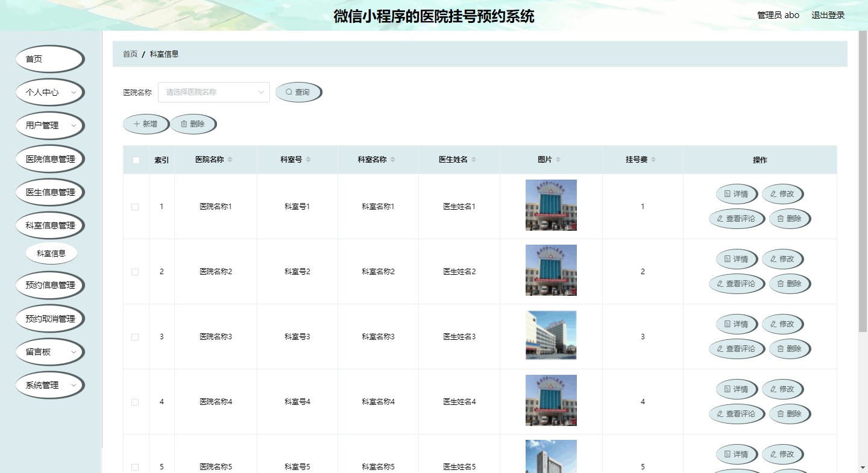Image resolution: width=868 pixels, height=473 pixels.
Task: Open 查看评论 for row 医院名称4
Action: click(737, 414)
